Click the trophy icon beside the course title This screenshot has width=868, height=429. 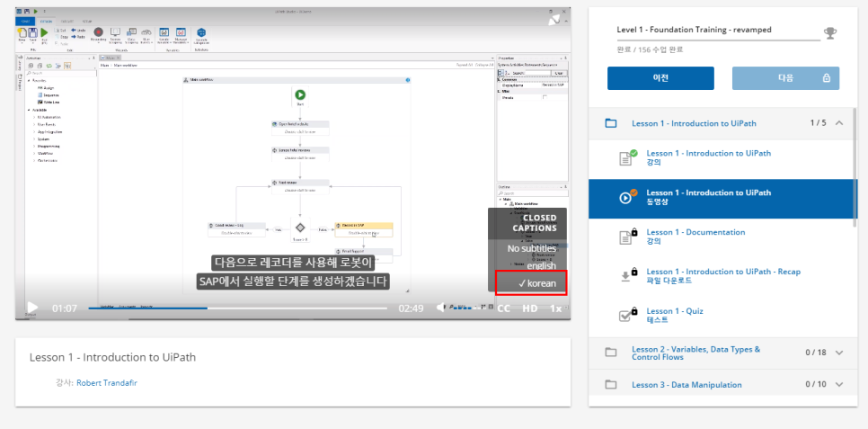[829, 33]
